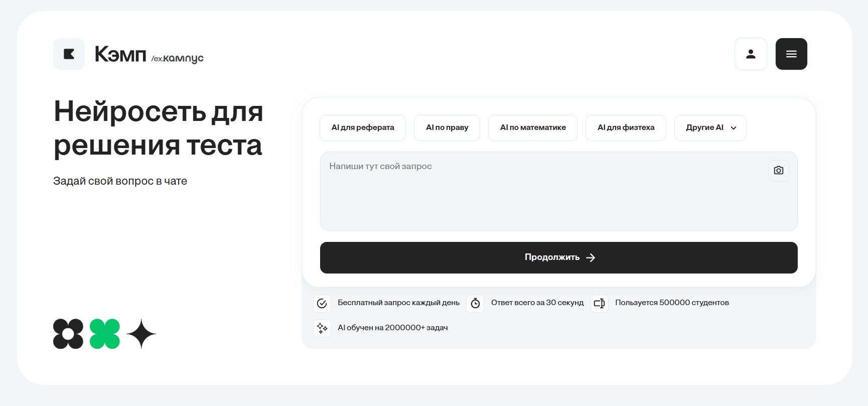
Task: Choose AI для физтеха
Action: (x=626, y=128)
